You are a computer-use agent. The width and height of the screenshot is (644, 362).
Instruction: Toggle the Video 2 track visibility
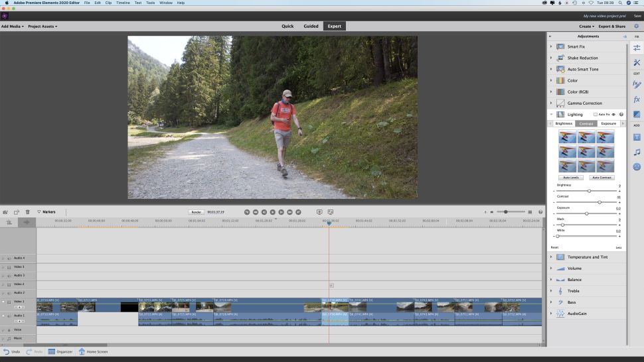coord(9,284)
